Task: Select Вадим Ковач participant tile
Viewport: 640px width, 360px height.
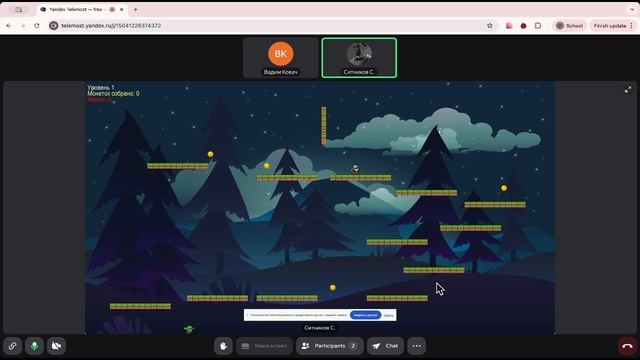Action: click(281, 58)
